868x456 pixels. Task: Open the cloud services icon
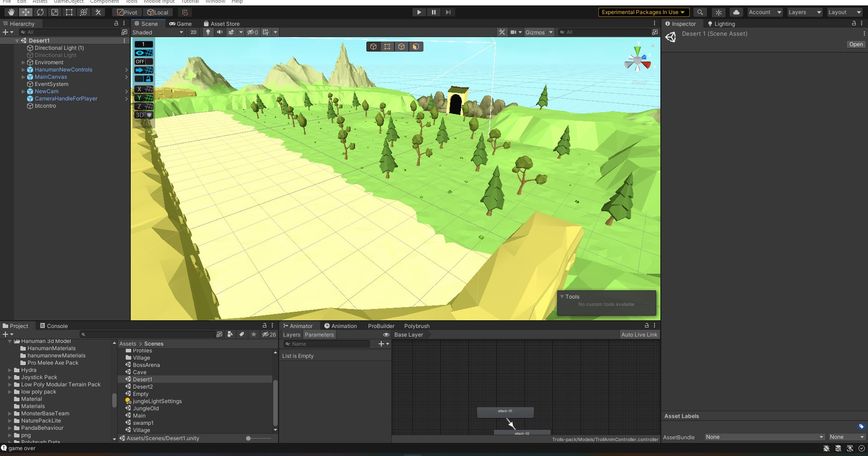click(x=736, y=12)
